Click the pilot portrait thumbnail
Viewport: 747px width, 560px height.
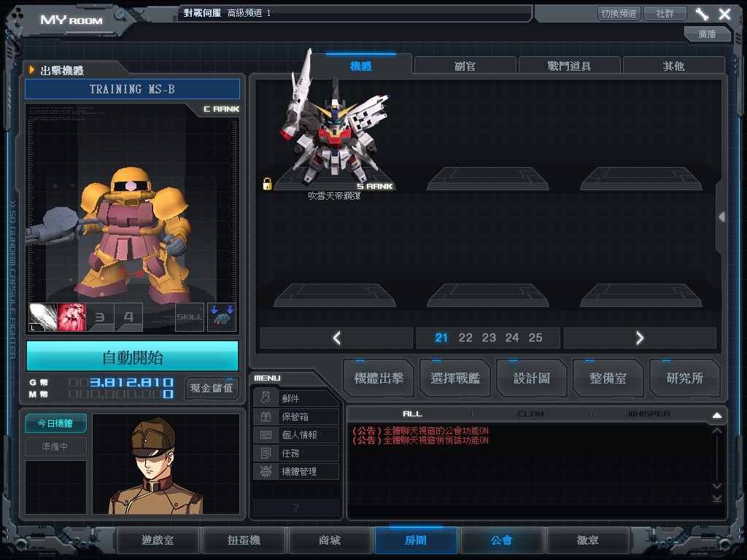pos(166,464)
